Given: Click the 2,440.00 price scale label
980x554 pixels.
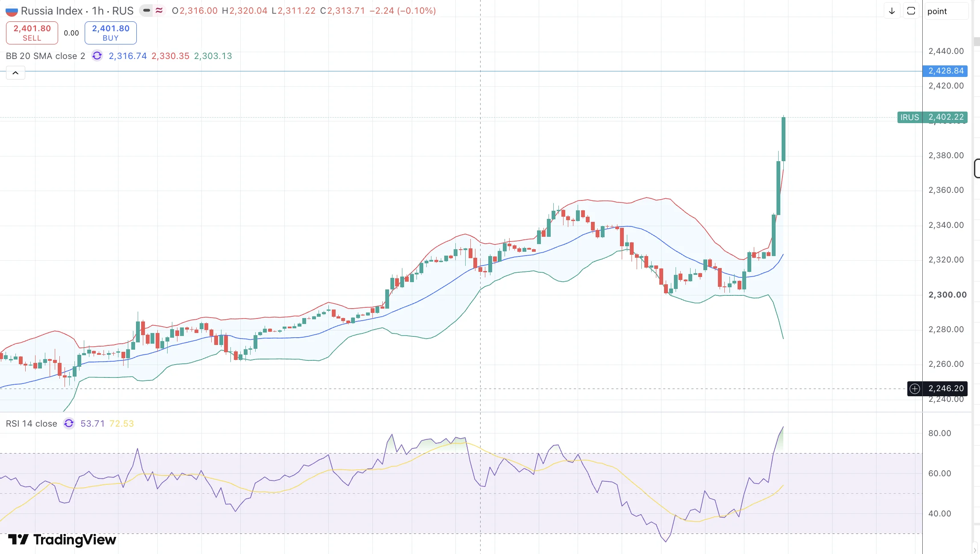Looking at the screenshot, I should [946, 51].
